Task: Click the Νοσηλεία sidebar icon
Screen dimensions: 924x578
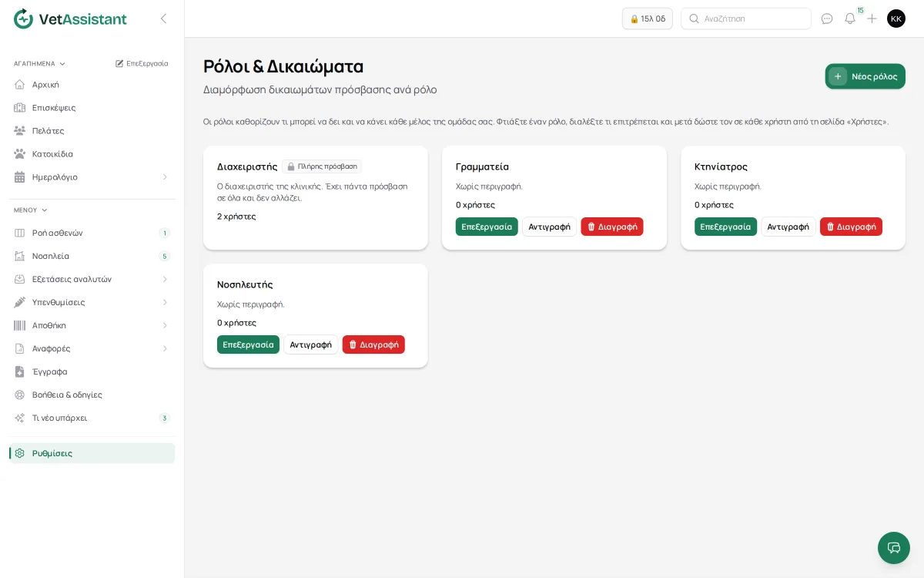Action: click(x=20, y=256)
